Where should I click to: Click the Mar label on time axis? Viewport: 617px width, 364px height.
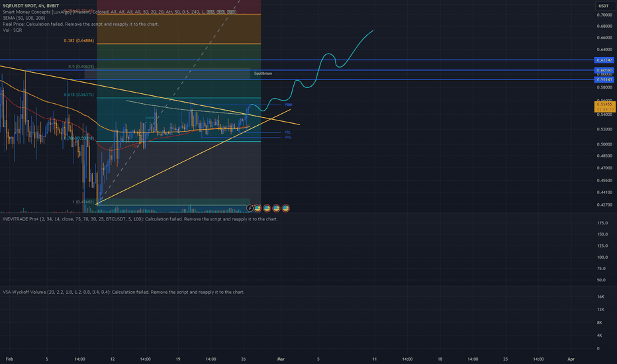pyautogui.click(x=281, y=359)
